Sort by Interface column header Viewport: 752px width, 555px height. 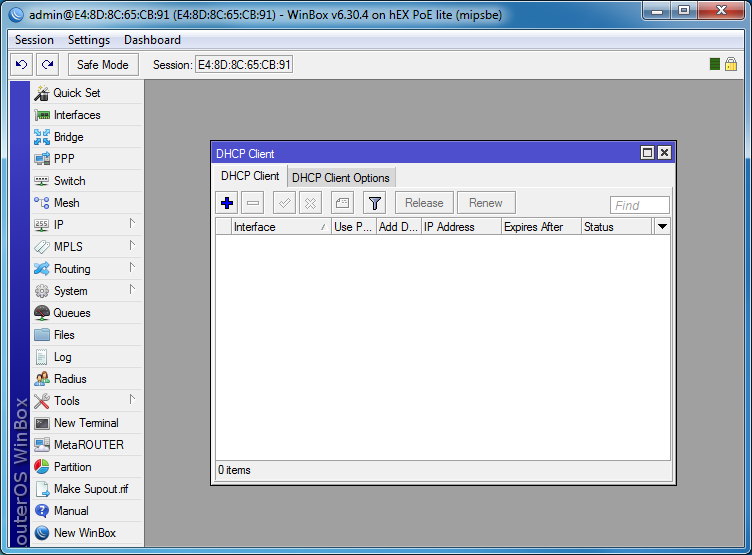[x=282, y=226]
